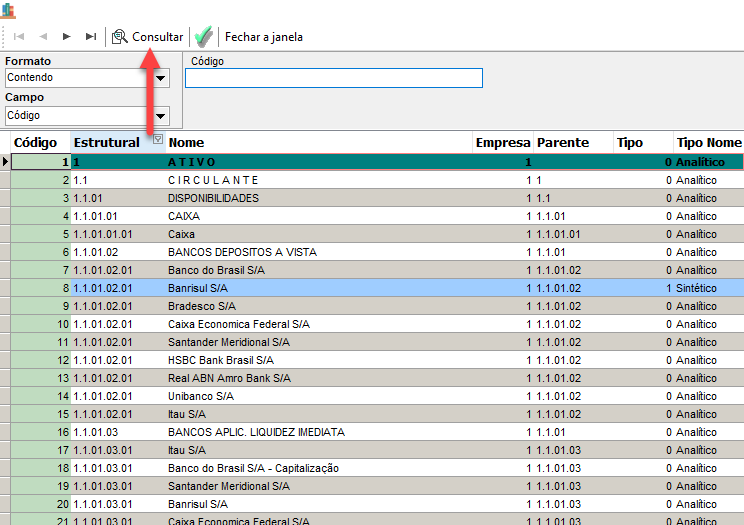
Task: Select the DISPONIBILIDADES row
Action: point(213,198)
